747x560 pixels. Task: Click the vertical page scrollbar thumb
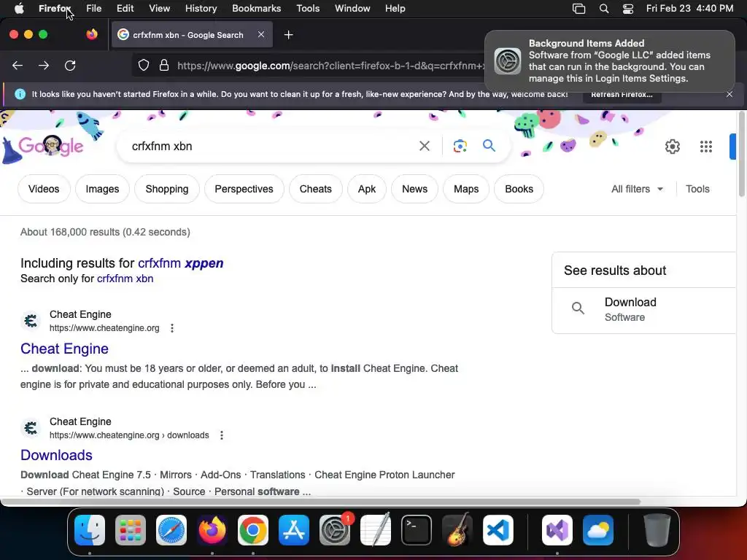(x=741, y=153)
